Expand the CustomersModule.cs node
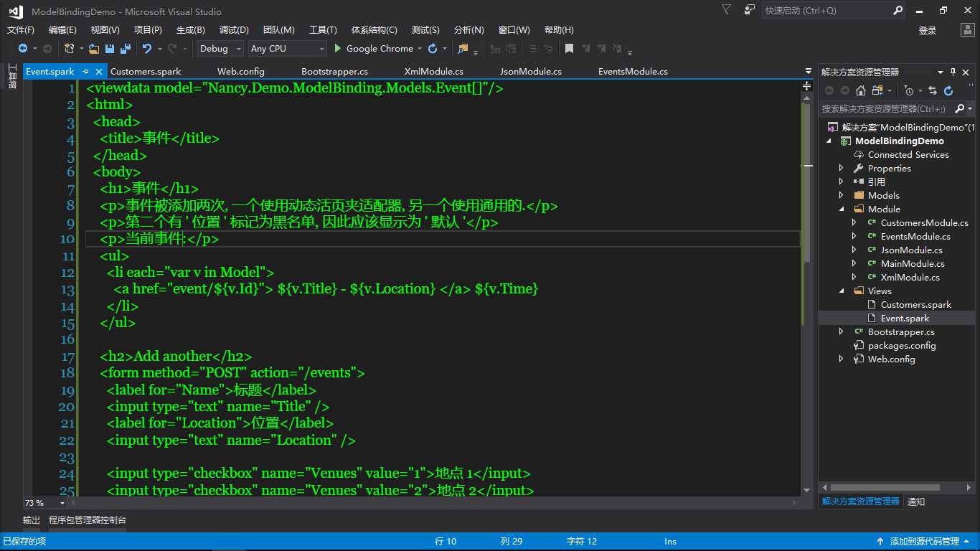This screenshot has height=551, width=980. (854, 223)
